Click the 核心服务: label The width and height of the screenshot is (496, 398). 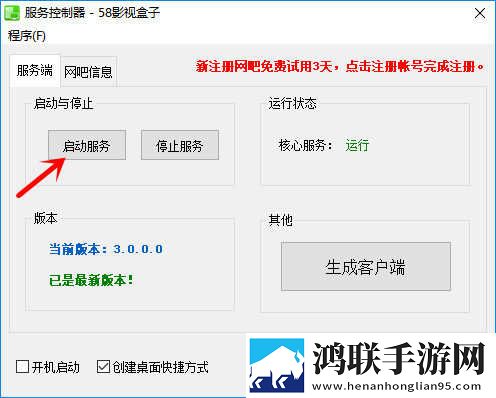[305, 145]
